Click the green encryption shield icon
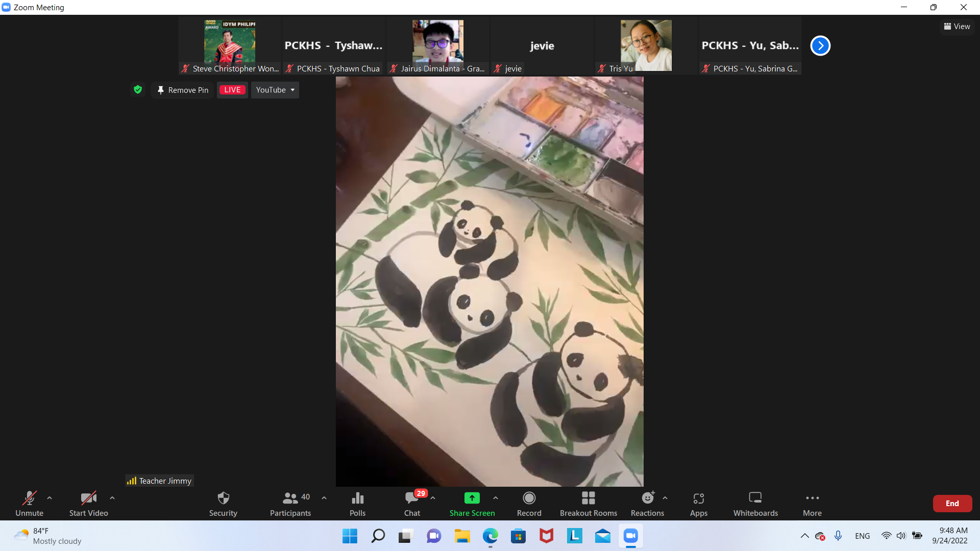This screenshot has height=551, width=980. pos(138,90)
